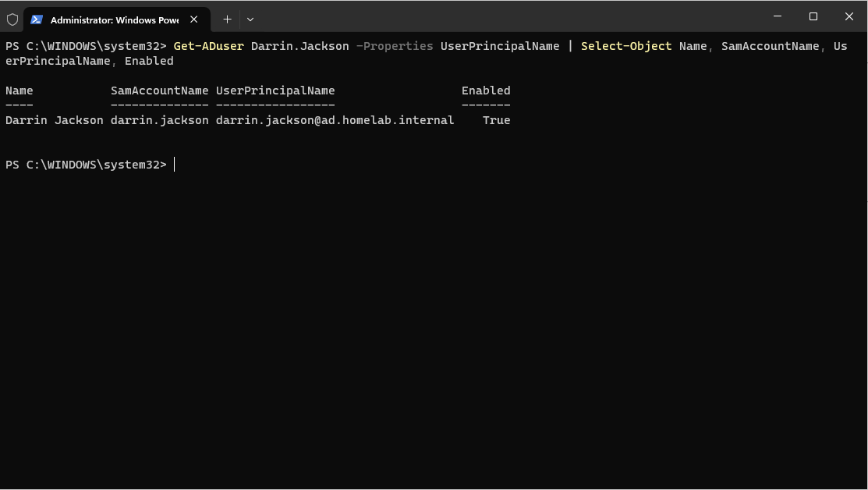Screen dimensions: 868x490
Task: Click the shield icon in title bar
Action: [12, 20]
